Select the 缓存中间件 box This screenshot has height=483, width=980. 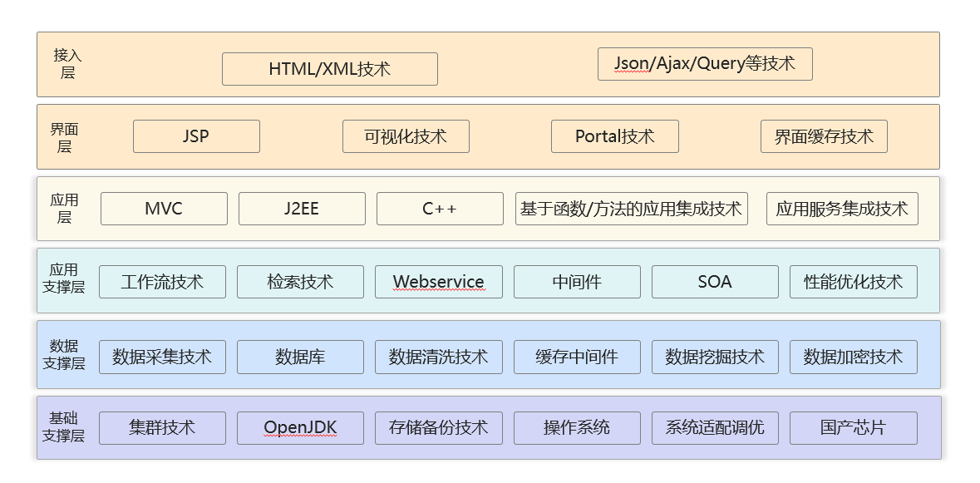coord(577,357)
